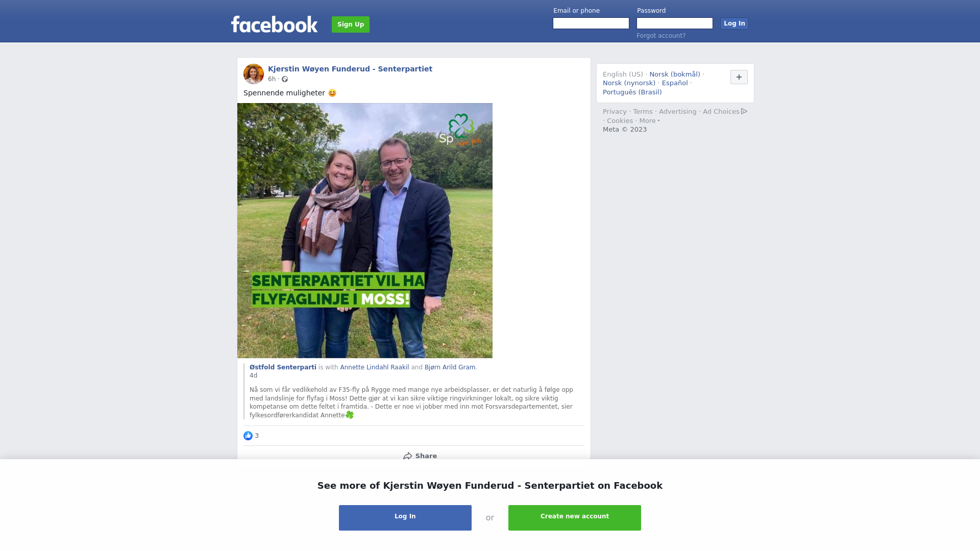Select Português (Brasil) language

(x=632, y=92)
